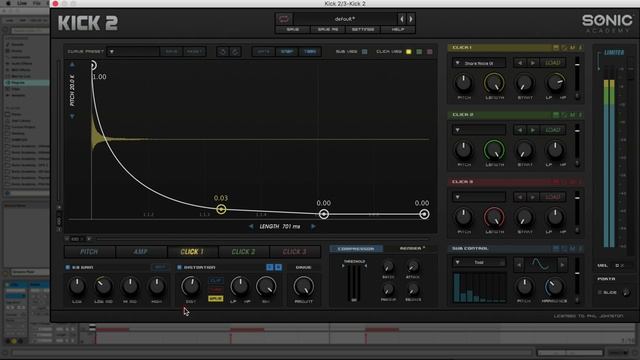Click the Sonic Academy logo

tap(607, 23)
